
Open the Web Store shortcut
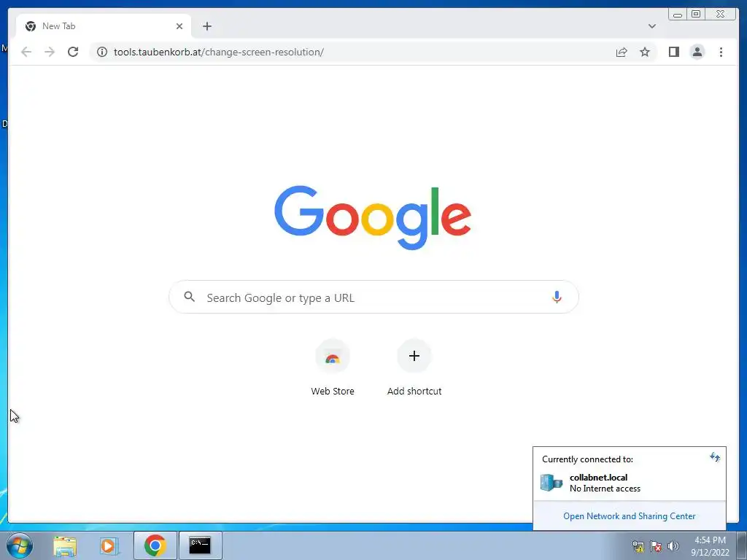tap(333, 367)
